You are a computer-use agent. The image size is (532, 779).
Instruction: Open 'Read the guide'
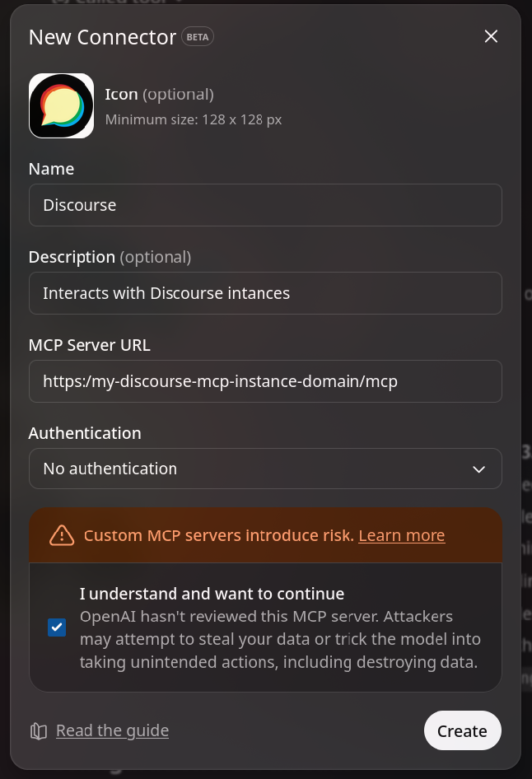point(112,730)
